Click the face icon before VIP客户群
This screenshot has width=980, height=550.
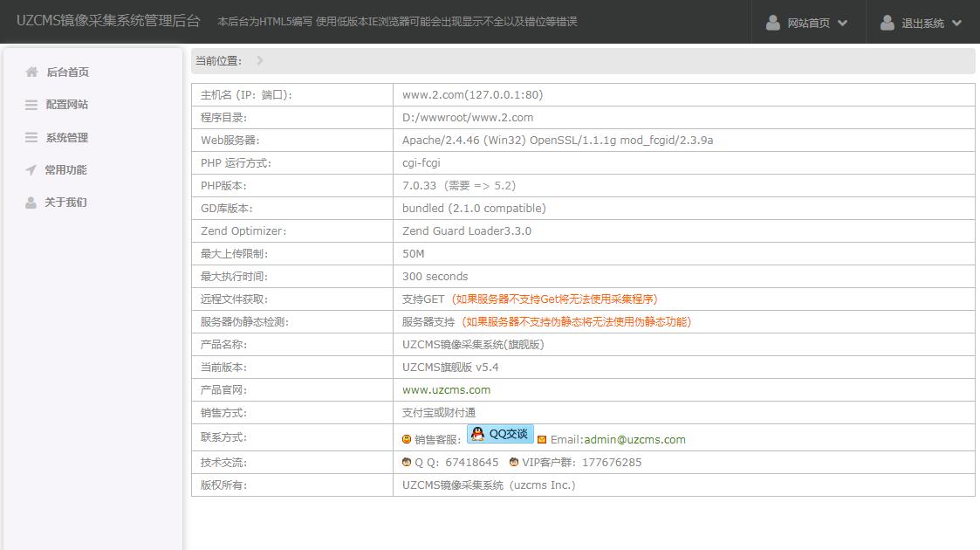tap(514, 463)
